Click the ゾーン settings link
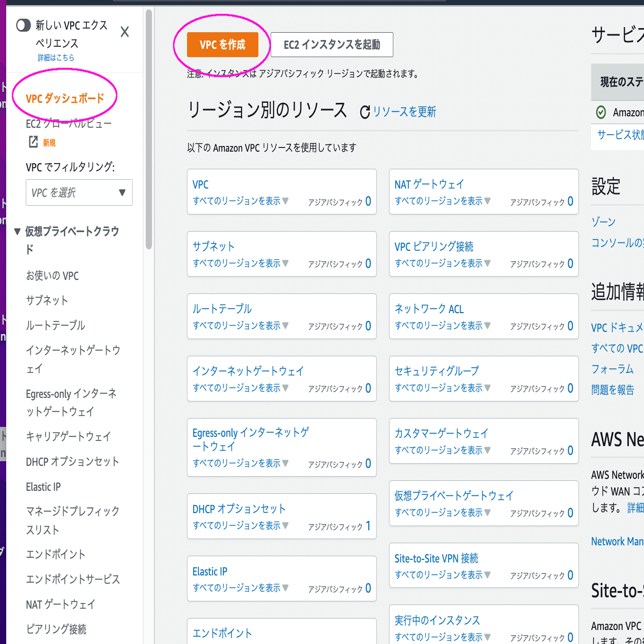Image resolution: width=644 pixels, height=644 pixels. pos(603,222)
